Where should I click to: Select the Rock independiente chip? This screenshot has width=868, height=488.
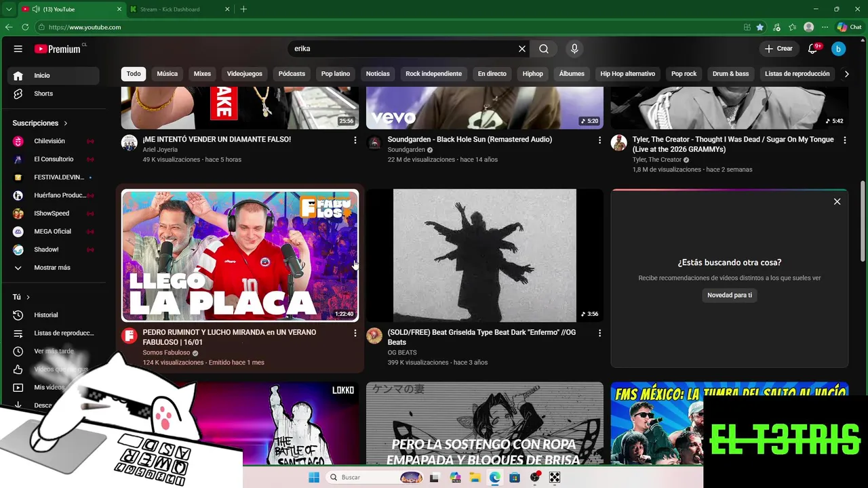pos(433,74)
